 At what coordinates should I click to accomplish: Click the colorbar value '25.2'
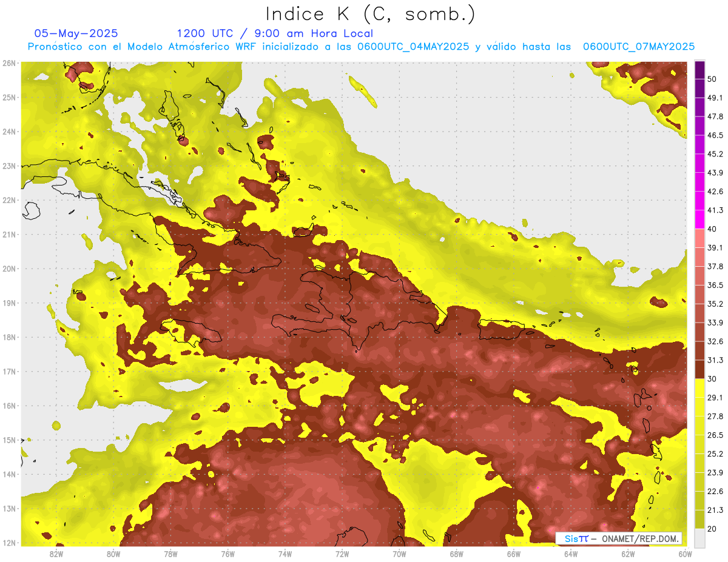tap(715, 453)
